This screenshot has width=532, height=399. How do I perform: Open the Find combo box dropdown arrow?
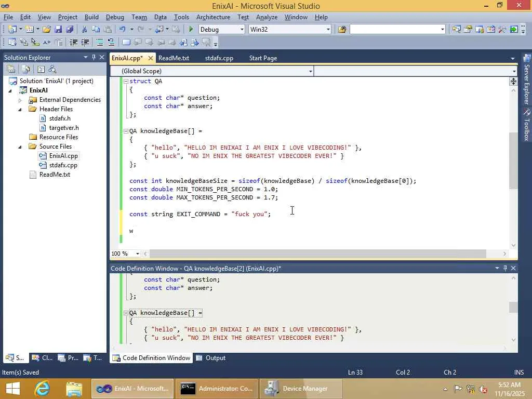click(443, 30)
